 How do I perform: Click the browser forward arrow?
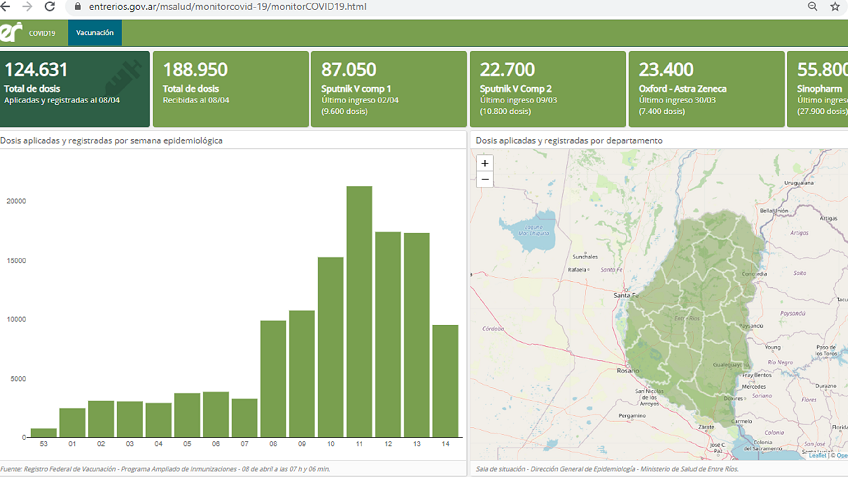point(27,6)
